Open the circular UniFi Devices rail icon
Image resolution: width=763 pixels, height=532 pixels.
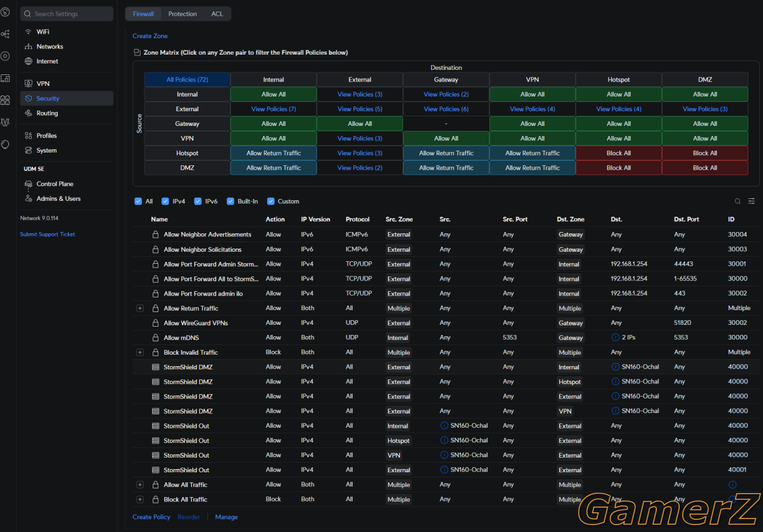pyautogui.click(x=5, y=56)
